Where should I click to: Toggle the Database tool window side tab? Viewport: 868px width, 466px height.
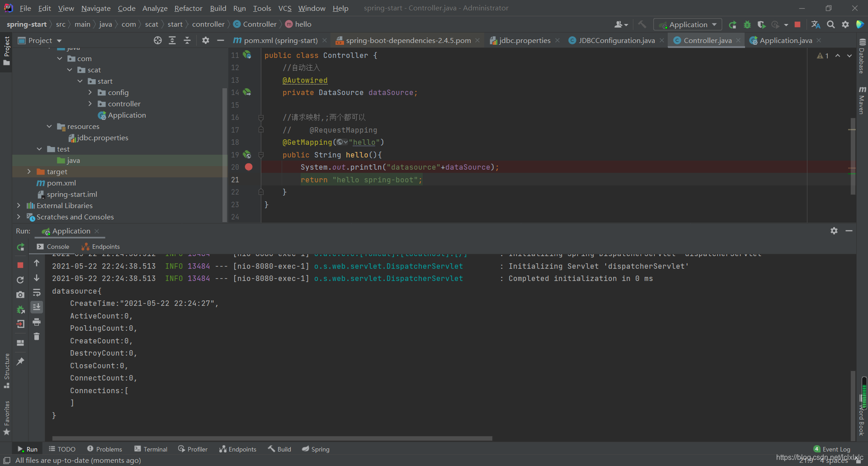pyautogui.click(x=862, y=56)
